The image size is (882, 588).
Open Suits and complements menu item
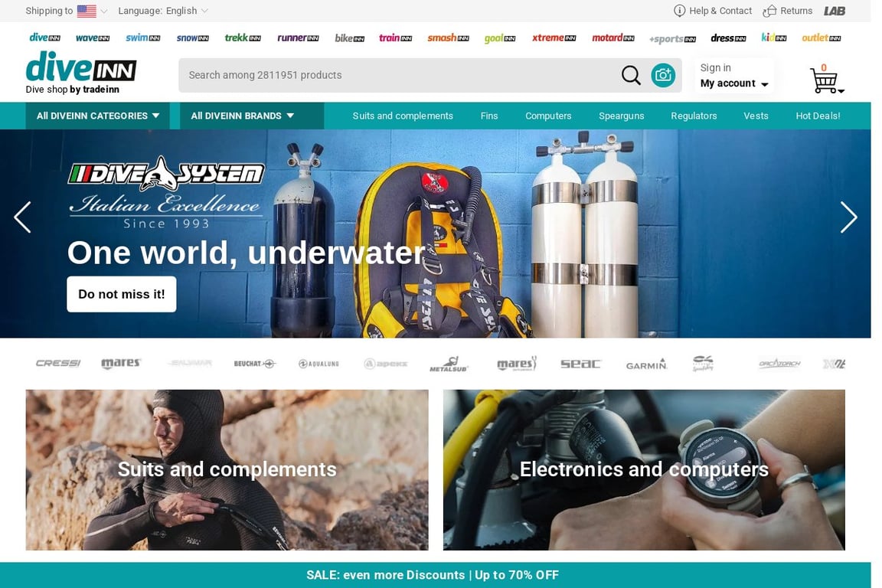[402, 116]
